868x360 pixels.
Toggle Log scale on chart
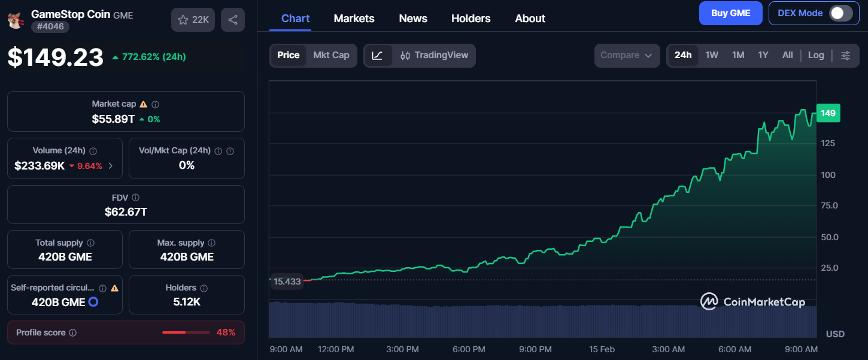click(816, 55)
